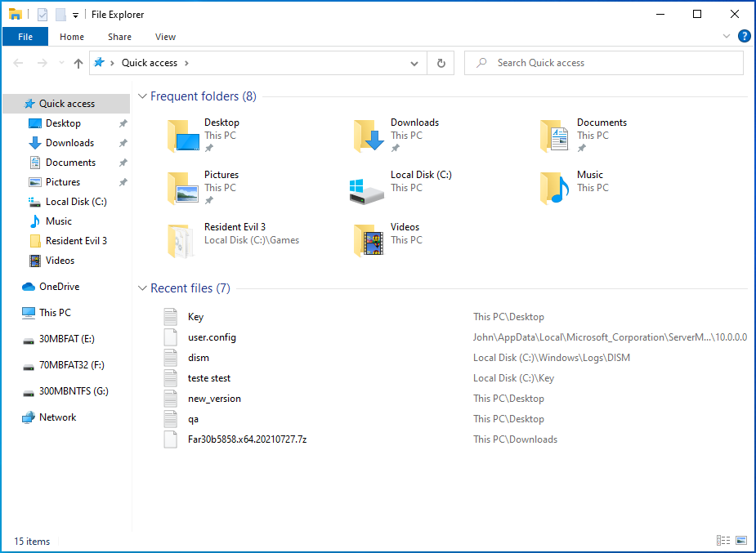The height and width of the screenshot is (553, 756).
Task: Unpin Desktop using its pin icon in sidebar
Action: pos(123,123)
